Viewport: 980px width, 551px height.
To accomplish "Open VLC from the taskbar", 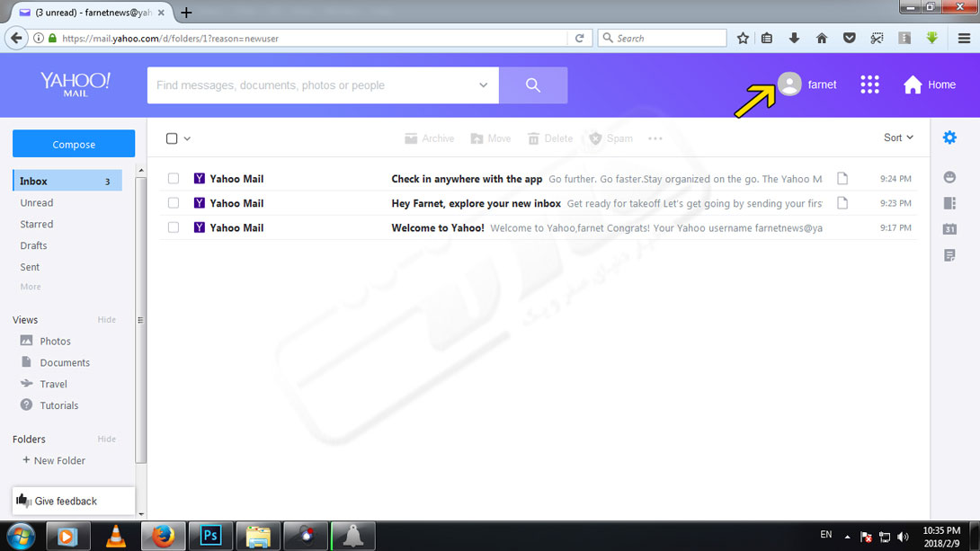I will [x=116, y=536].
